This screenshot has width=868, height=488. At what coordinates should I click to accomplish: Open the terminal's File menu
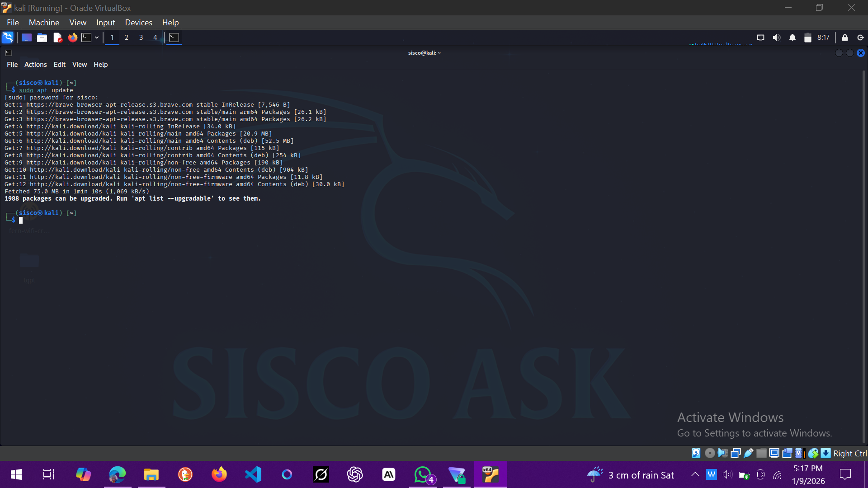tap(12, 65)
